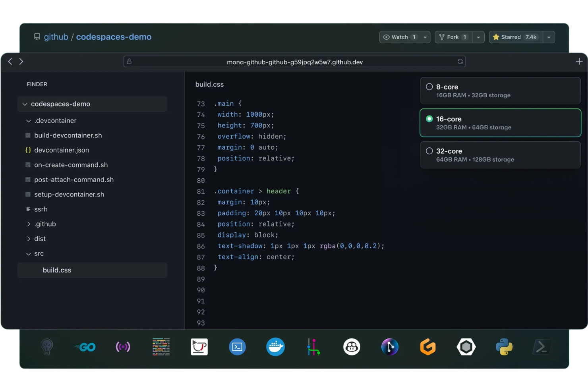Open PowerShell from the dock

click(x=542, y=347)
